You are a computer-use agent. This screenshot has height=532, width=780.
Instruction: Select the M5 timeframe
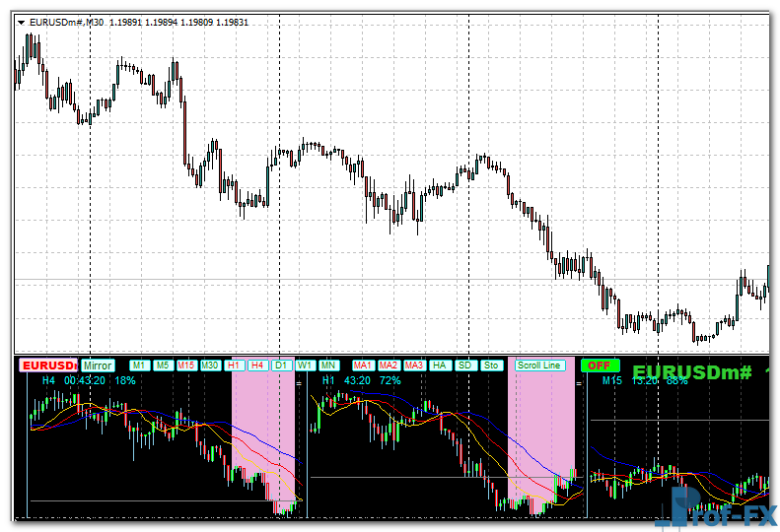163,366
